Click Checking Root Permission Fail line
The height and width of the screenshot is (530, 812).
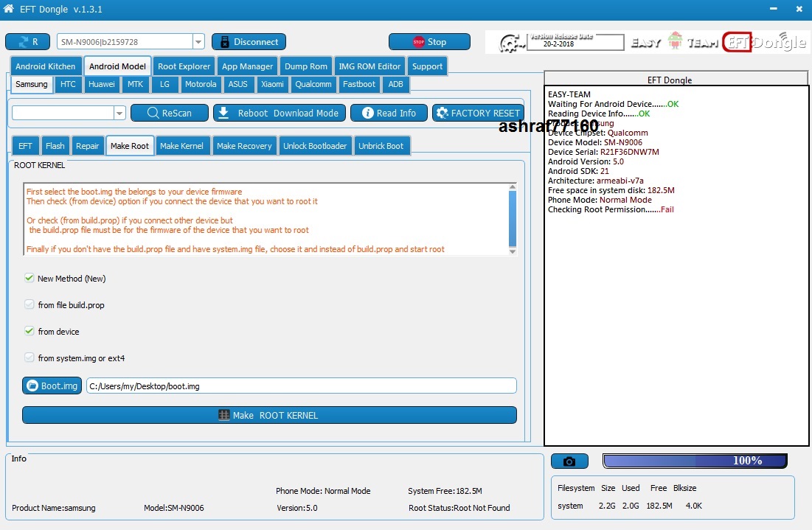[x=611, y=209]
